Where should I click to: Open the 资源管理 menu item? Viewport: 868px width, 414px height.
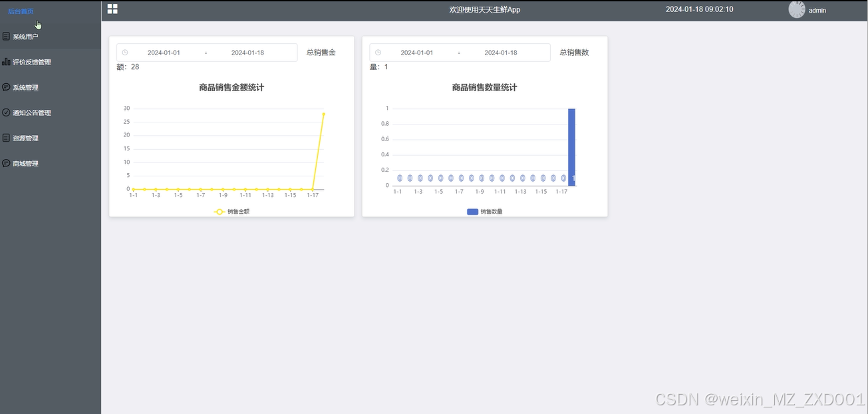tap(51, 138)
